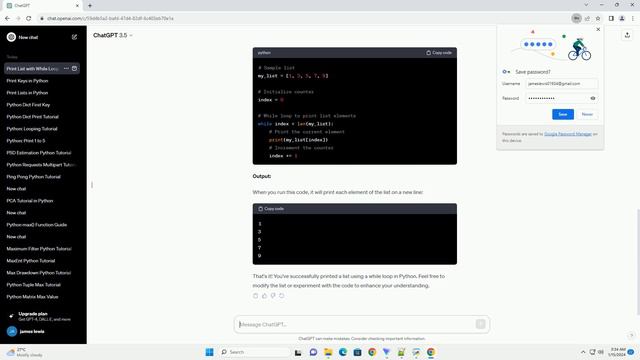Open the james lewis account menu
640x360 pixels.
click(x=42, y=331)
